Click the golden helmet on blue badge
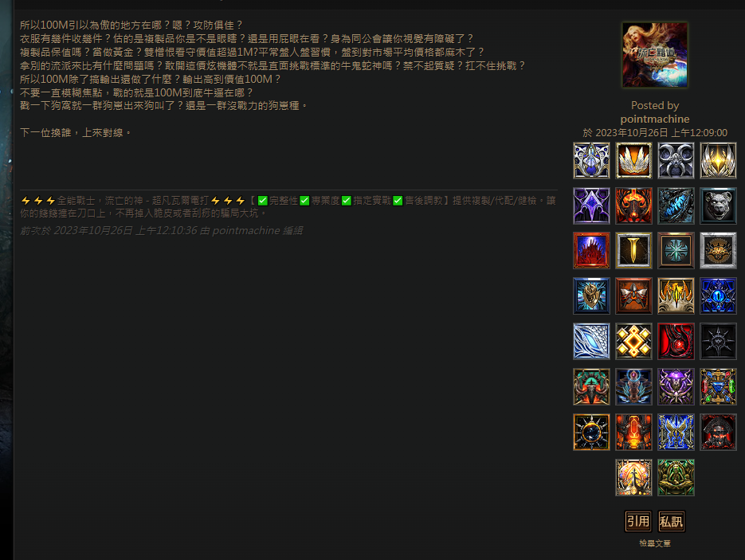Image resolution: width=745 pixels, height=560 pixels. point(591,296)
